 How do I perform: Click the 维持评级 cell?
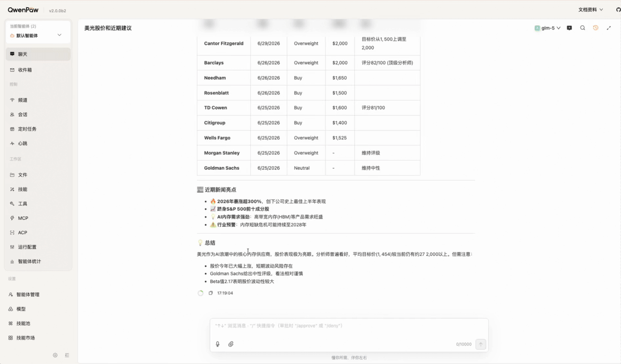click(388, 153)
